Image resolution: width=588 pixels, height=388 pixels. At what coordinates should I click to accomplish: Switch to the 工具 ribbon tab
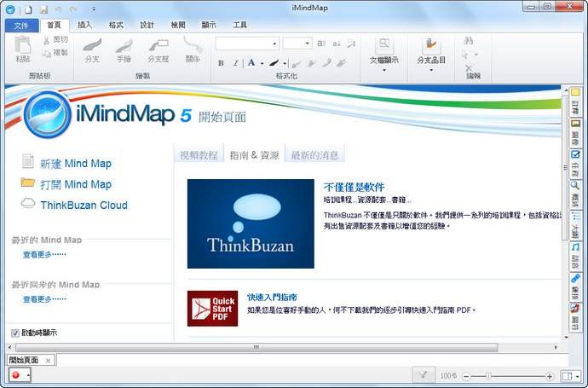[x=240, y=25]
